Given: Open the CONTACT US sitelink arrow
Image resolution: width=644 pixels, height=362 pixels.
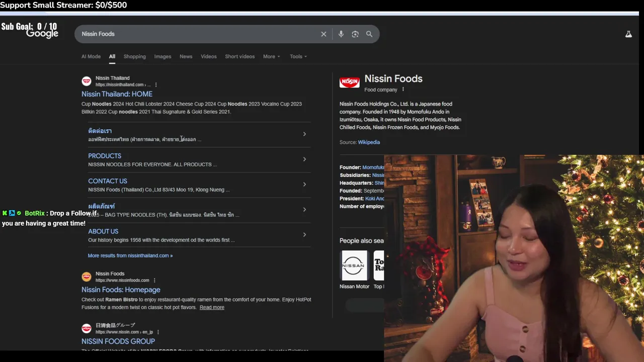Looking at the screenshot, I should click(x=304, y=184).
